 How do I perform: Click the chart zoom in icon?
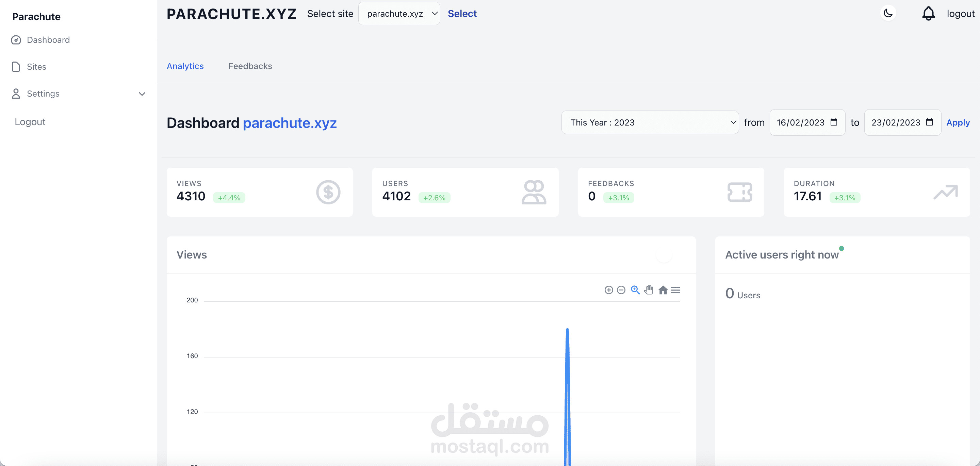(x=609, y=290)
